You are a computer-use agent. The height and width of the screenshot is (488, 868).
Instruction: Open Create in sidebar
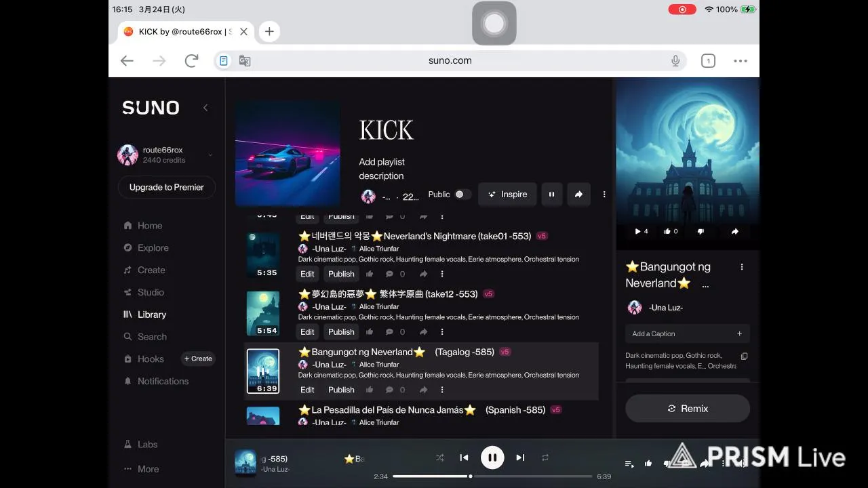click(144, 270)
